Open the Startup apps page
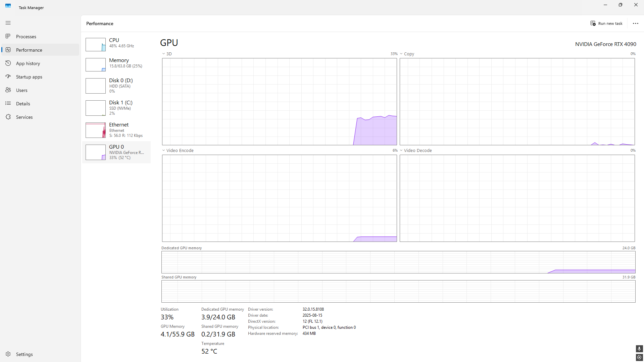 click(40, 76)
